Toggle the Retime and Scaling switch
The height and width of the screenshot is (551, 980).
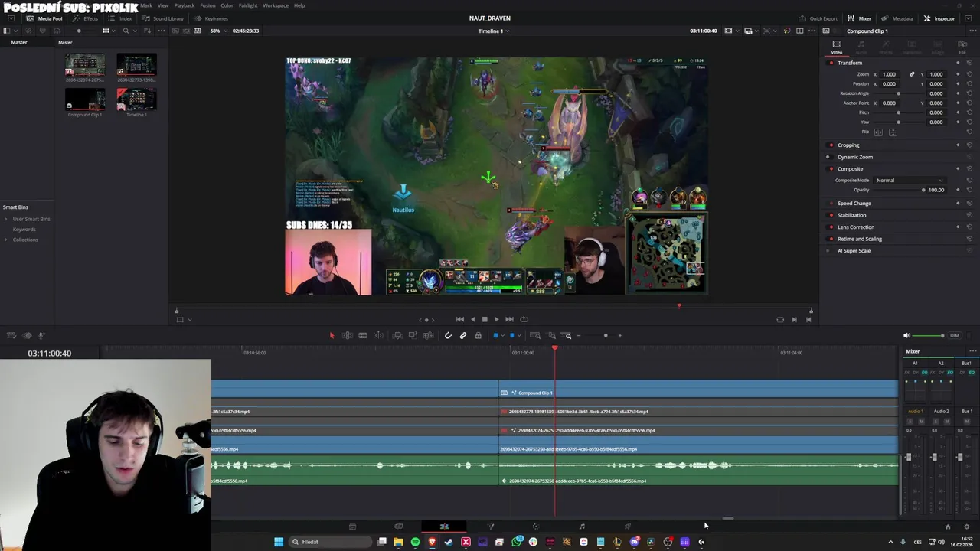click(x=831, y=239)
